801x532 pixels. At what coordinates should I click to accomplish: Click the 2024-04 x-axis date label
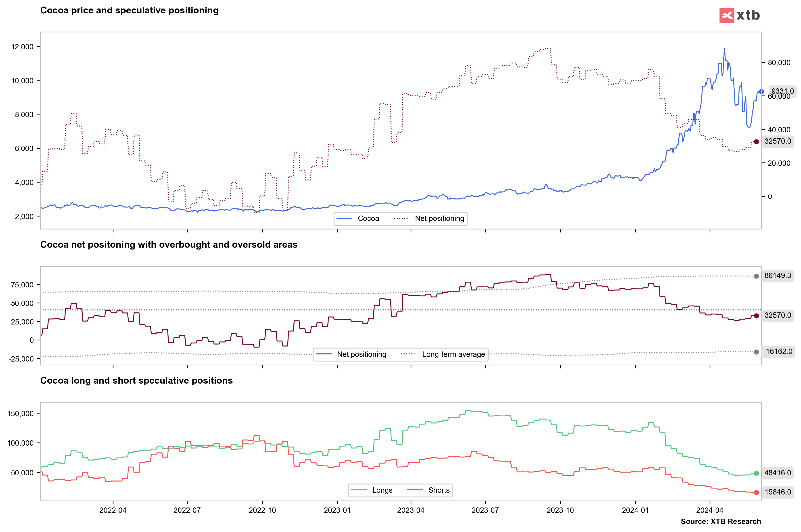point(710,510)
